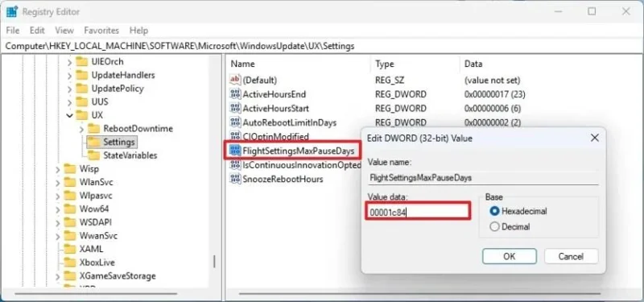Expand the Wisp tree node
This screenshot has height=302, width=644.
(57, 169)
